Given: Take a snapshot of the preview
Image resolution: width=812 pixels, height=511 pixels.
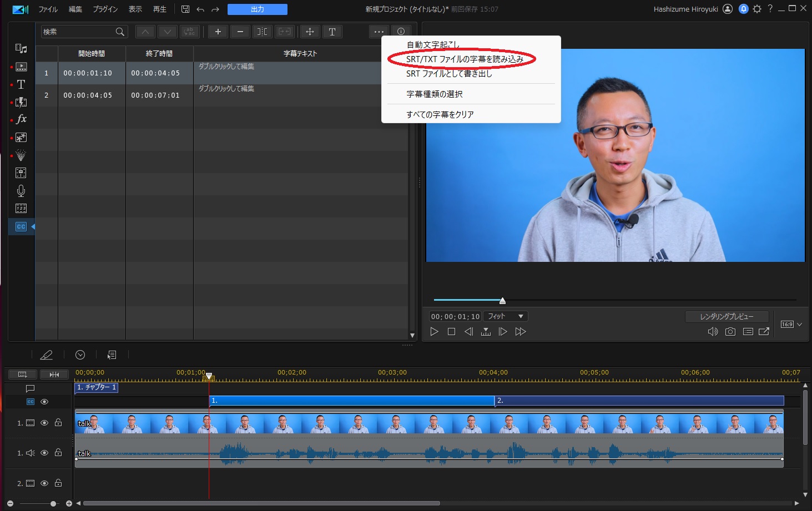Looking at the screenshot, I should tap(730, 332).
